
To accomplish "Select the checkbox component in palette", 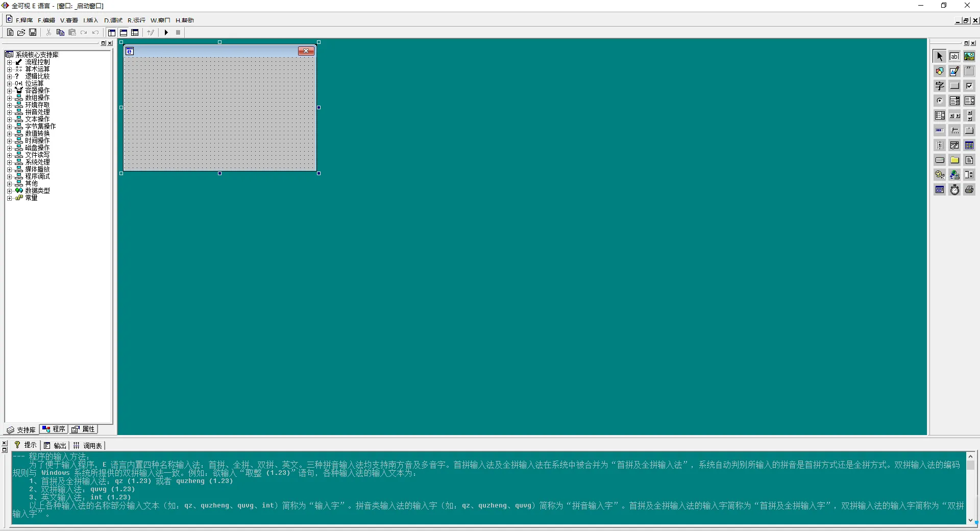I will click(969, 86).
